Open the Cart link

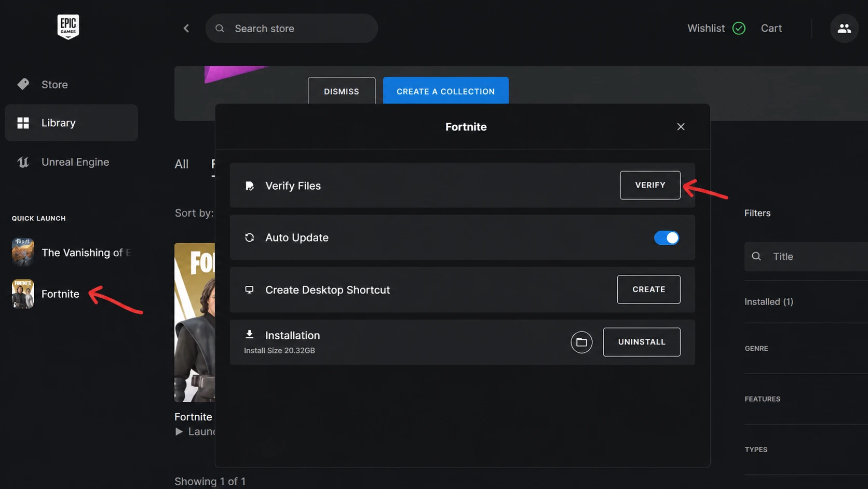coord(771,28)
